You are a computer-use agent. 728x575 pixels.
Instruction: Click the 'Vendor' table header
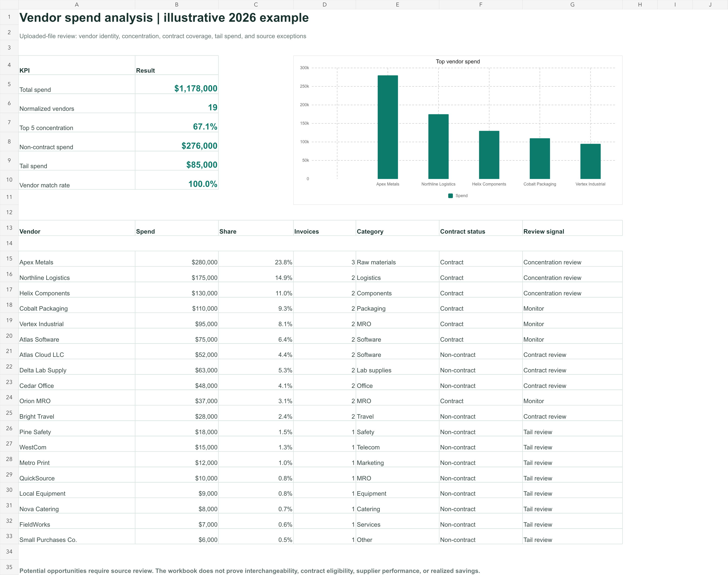[77, 228]
